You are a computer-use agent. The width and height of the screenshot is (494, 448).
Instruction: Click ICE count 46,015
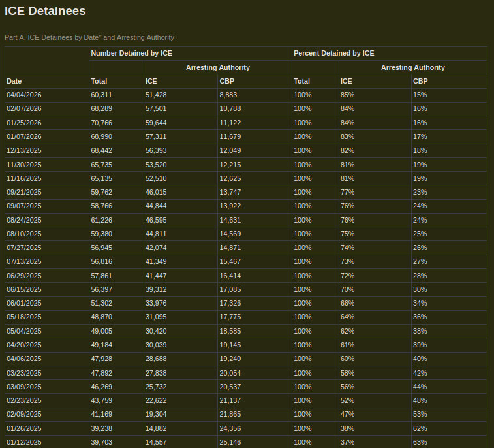tap(156, 192)
